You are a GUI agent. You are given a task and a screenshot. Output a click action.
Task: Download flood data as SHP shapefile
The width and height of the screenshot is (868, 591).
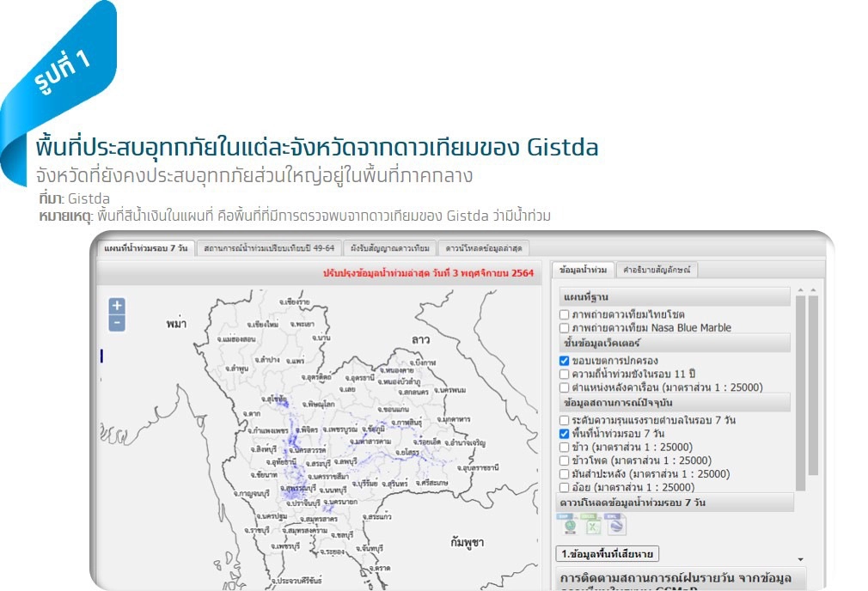pyautogui.click(x=569, y=523)
